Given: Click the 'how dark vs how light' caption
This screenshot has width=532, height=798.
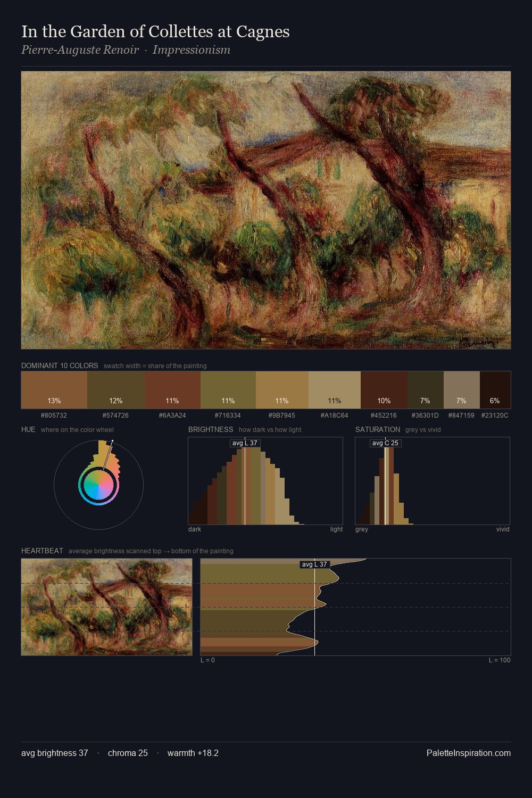Looking at the screenshot, I should click(x=270, y=430).
